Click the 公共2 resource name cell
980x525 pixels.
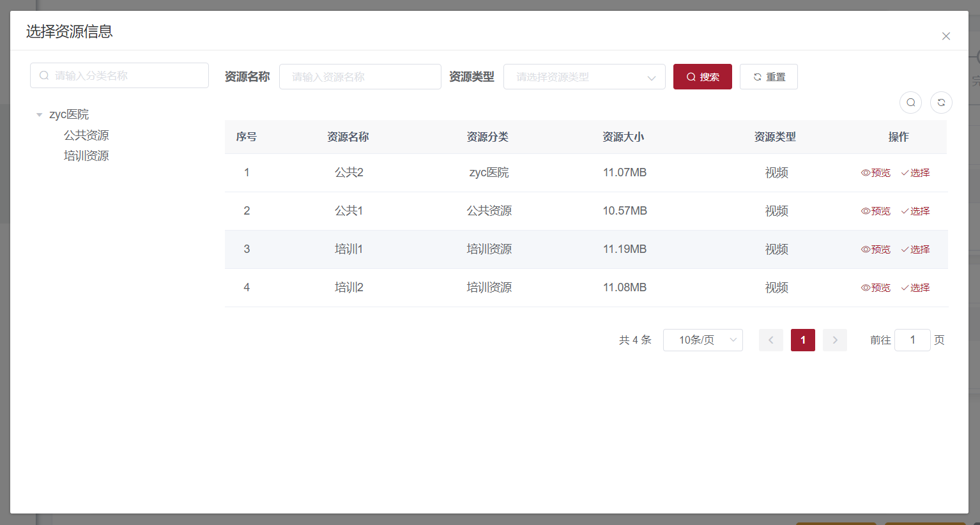coord(349,172)
